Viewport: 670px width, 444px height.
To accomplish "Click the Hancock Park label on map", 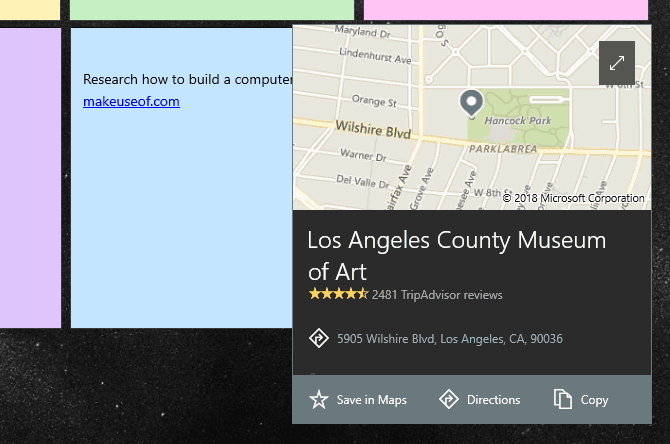I will (517, 121).
